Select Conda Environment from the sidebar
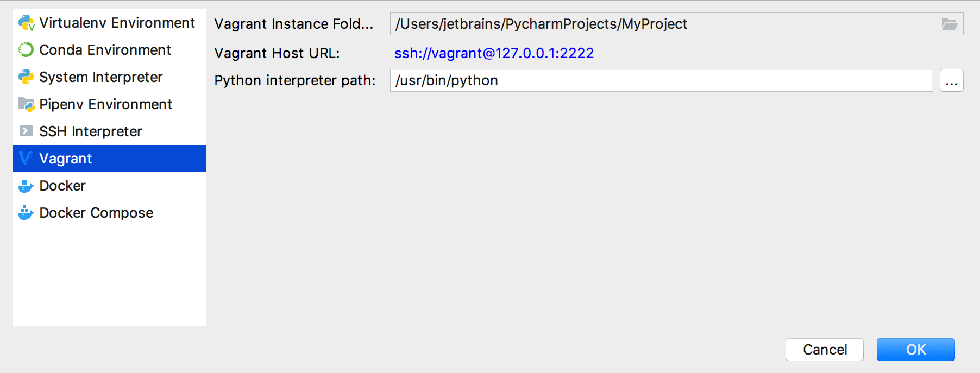This screenshot has width=980, height=373. (104, 50)
